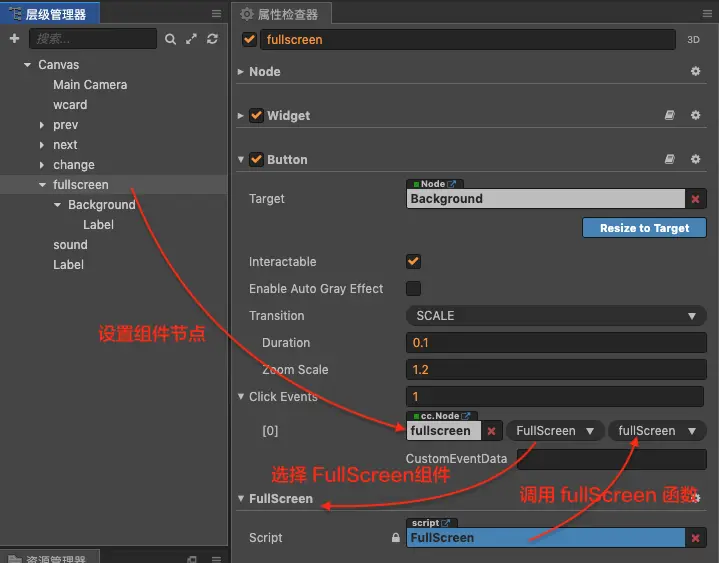Screen dimensions: 719x563
Task: Open inspector panel hamburger menu
Action: click(707, 14)
